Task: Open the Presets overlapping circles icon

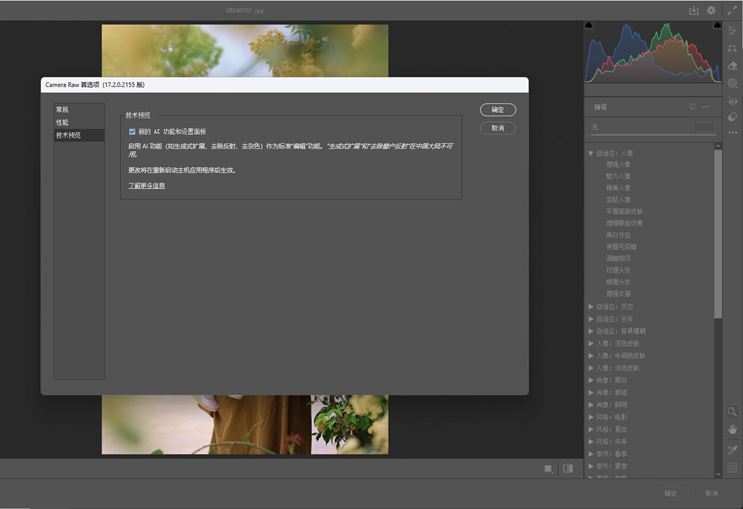Action: pyautogui.click(x=732, y=117)
